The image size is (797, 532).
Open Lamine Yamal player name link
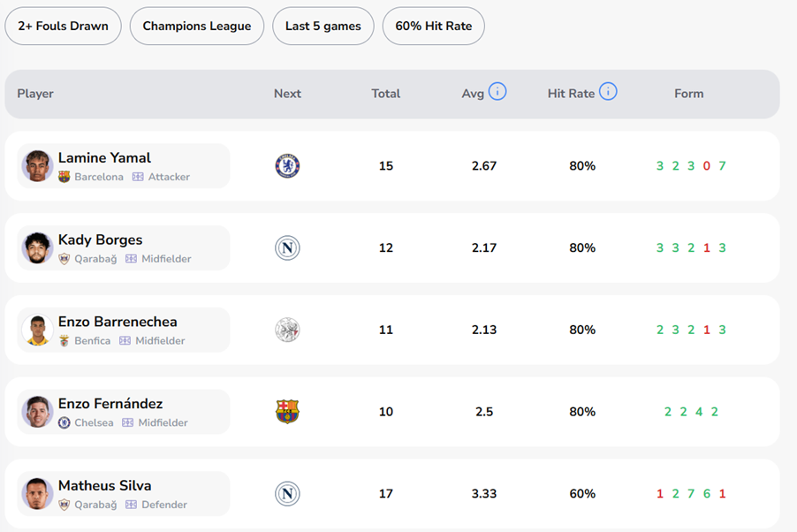point(104,158)
